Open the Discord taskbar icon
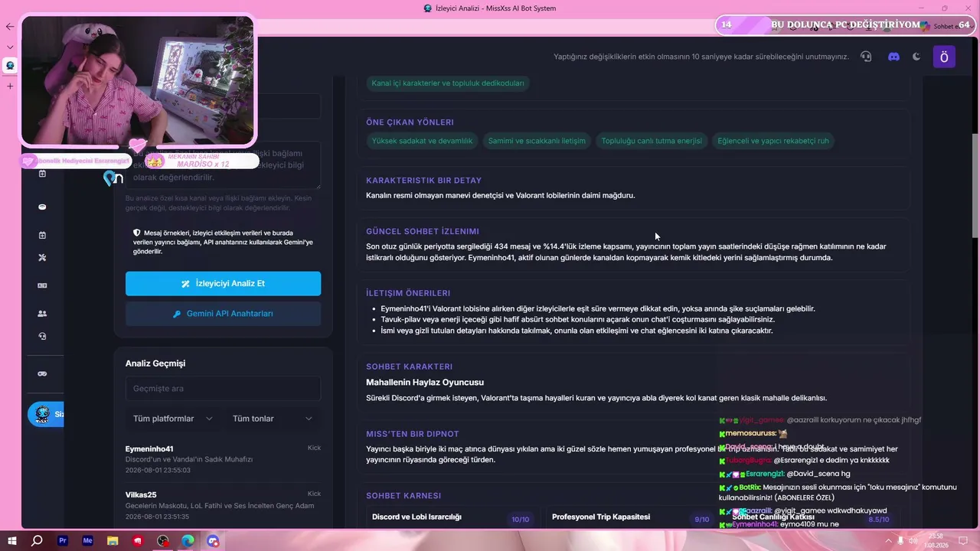 click(213, 541)
